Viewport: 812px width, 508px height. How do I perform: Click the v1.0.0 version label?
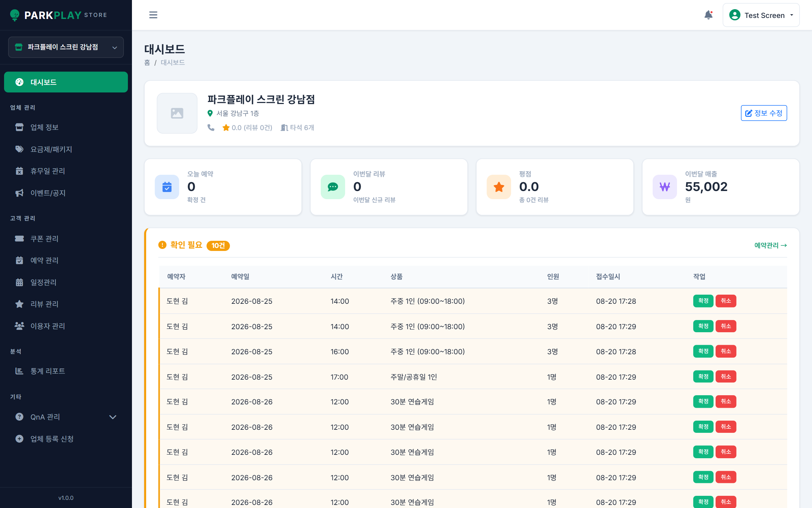point(66,498)
